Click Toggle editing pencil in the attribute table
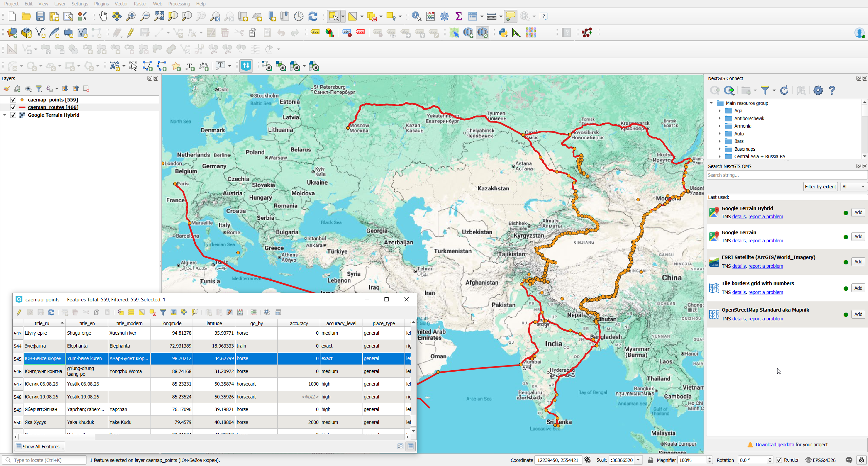 (19, 312)
